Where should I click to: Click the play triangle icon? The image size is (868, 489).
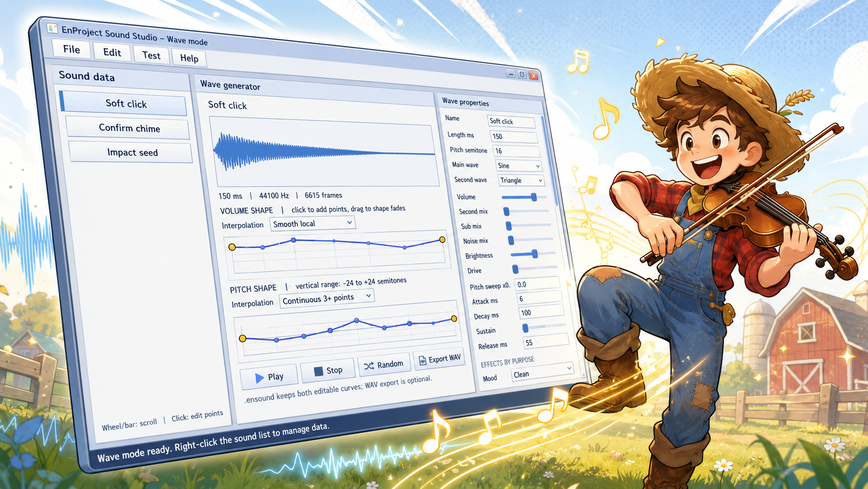260,378
